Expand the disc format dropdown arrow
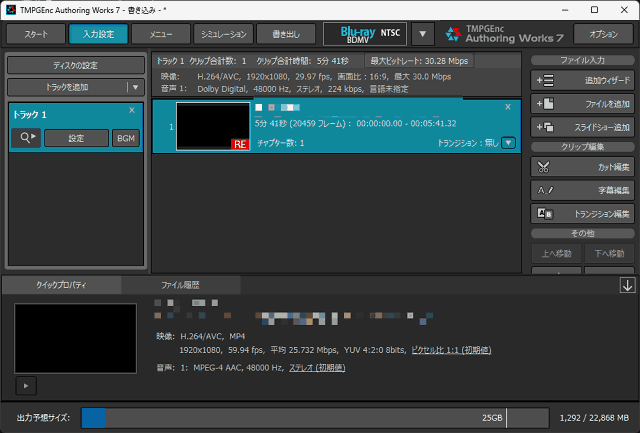This screenshot has width=640, height=433. point(422,34)
